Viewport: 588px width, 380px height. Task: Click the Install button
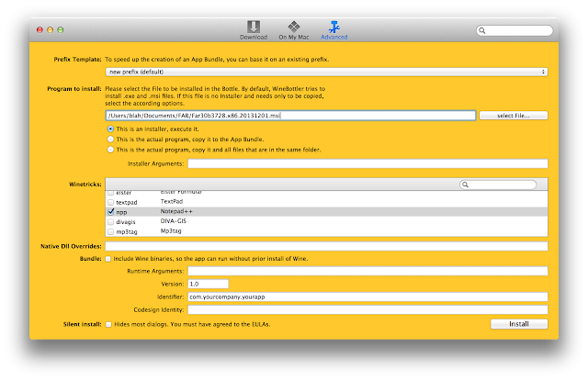pos(519,324)
